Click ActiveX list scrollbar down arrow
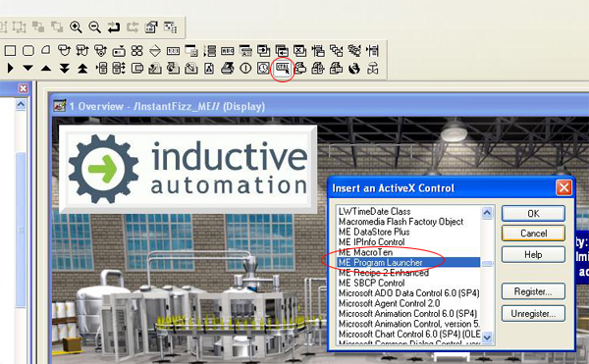The image size is (589, 364). coord(487,338)
